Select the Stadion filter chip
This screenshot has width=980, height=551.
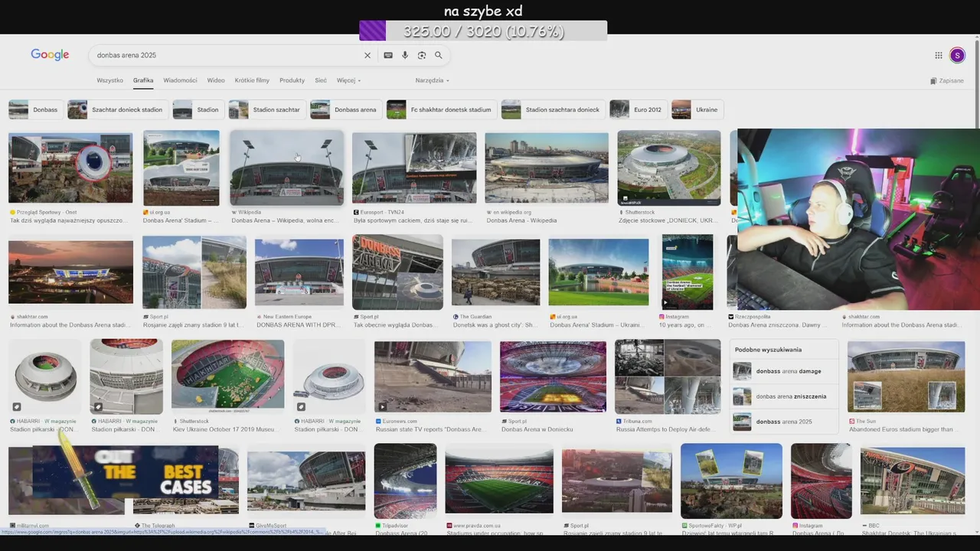[x=198, y=109]
